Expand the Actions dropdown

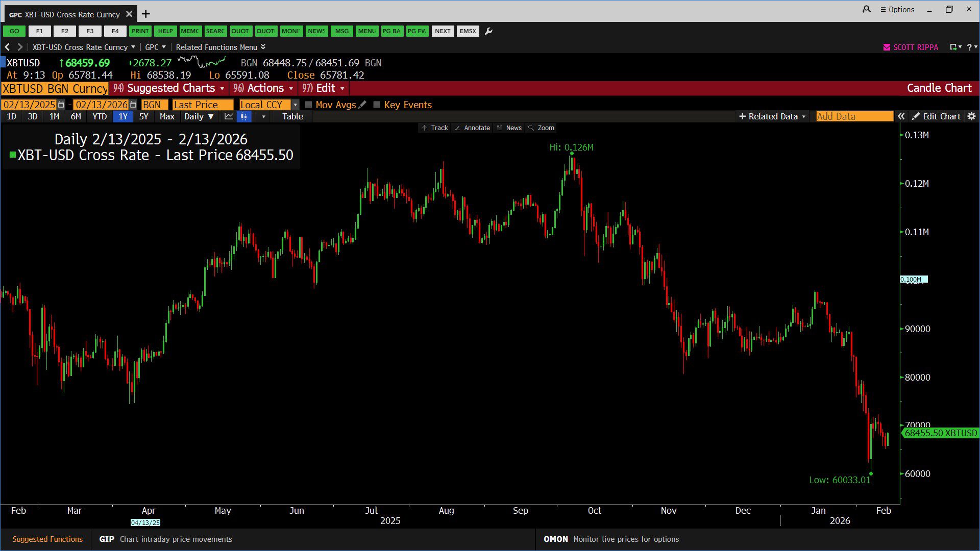[263, 88]
